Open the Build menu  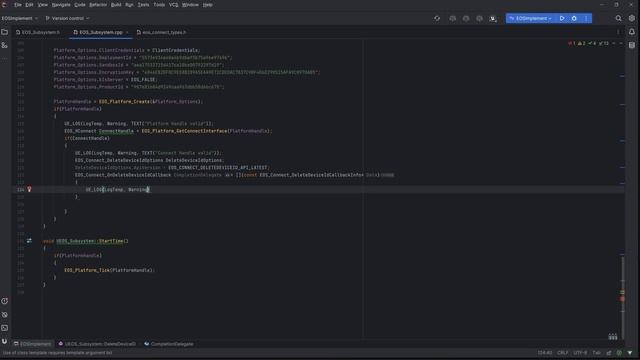[x=116, y=5]
